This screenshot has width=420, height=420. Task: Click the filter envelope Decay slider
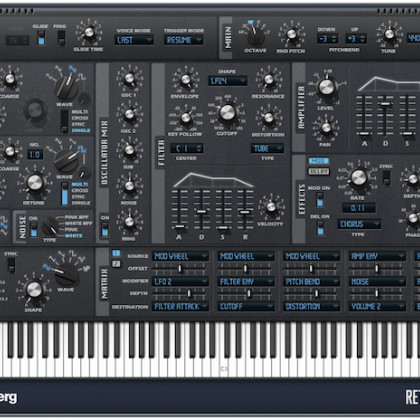(x=201, y=211)
